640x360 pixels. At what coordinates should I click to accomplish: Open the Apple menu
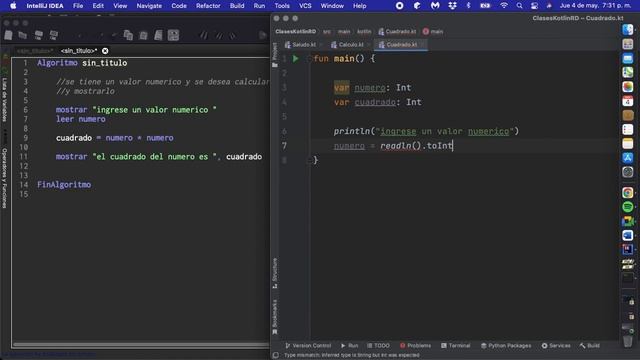click(13, 6)
